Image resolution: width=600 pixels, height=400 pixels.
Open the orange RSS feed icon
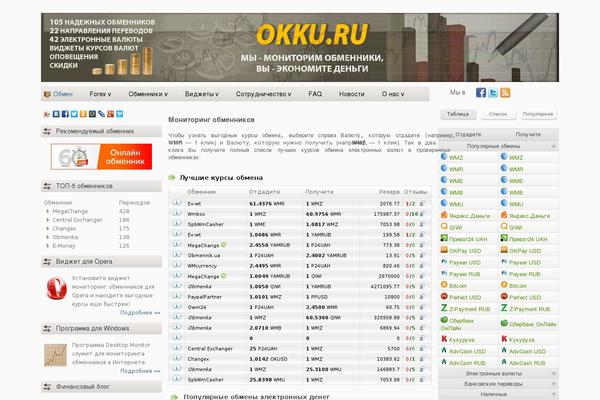coord(505,93)
